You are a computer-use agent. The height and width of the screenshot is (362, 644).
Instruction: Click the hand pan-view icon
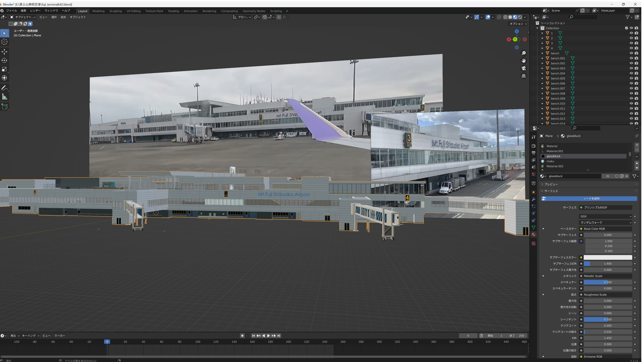pyautogui.click(x=523, y=61)
